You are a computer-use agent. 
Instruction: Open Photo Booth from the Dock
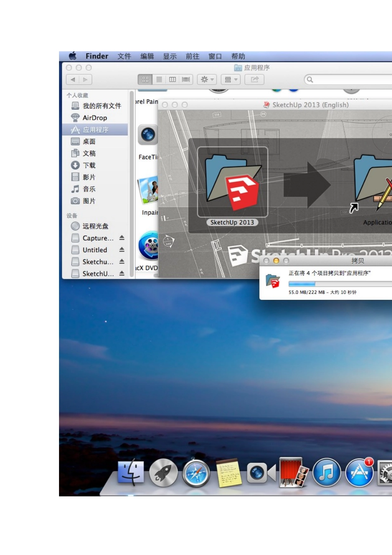(x=294, y=473)
